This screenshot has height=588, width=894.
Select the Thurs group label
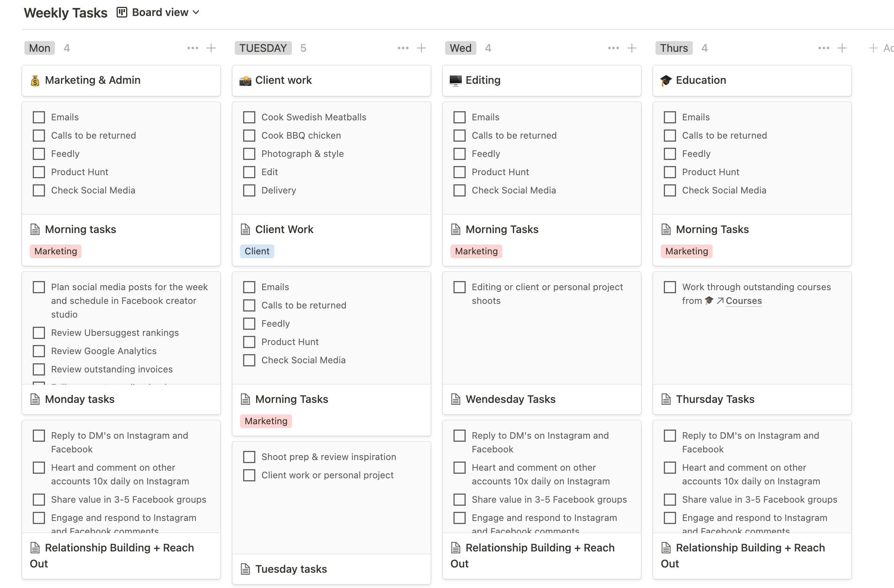tap(674, 48)
